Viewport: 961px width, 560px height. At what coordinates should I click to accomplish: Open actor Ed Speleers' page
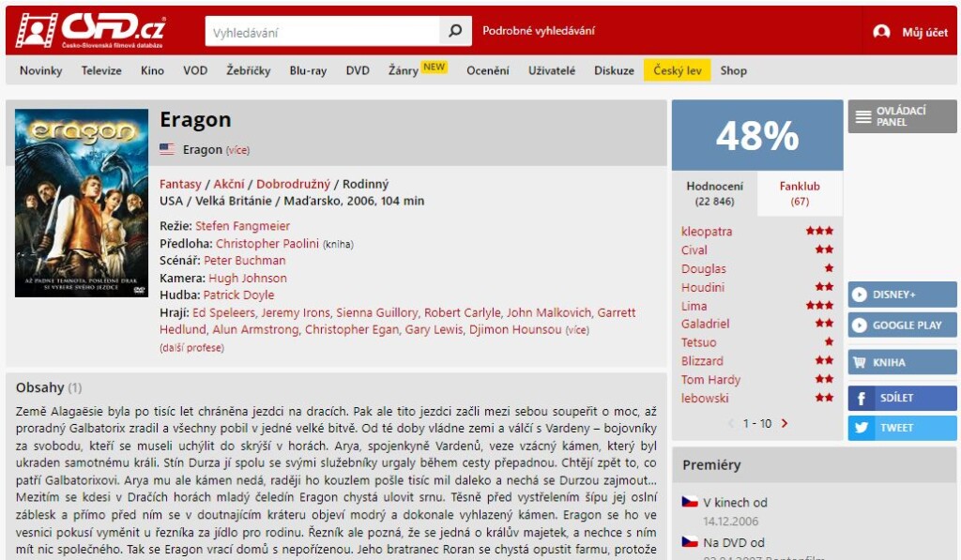(x=223, y=312)
